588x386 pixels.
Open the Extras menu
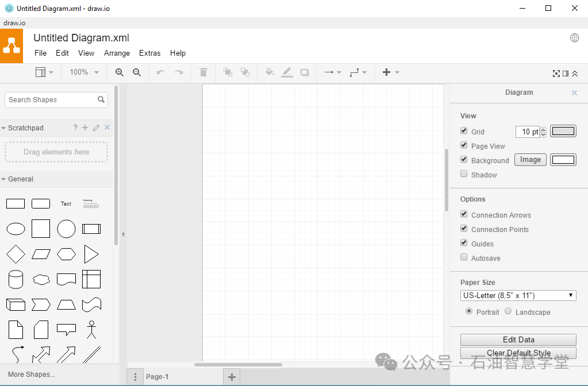(x=149, y=53)
